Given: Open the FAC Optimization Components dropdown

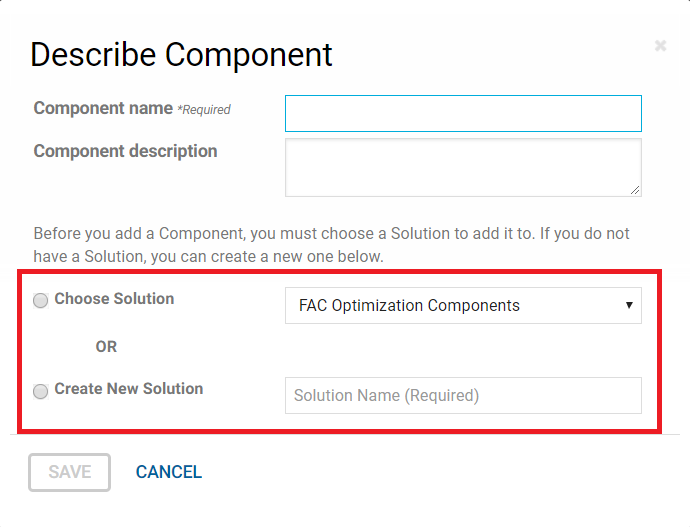Looking at the screenshot, I should 463,305.
